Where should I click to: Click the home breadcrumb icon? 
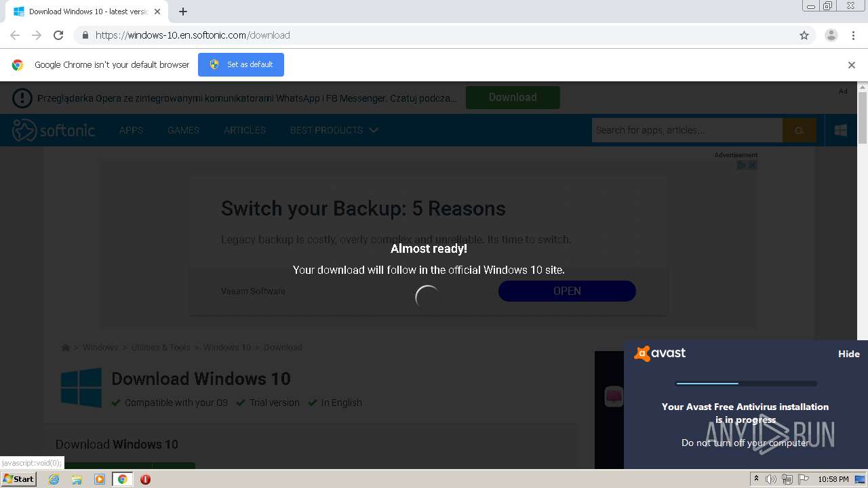[66, 348]
